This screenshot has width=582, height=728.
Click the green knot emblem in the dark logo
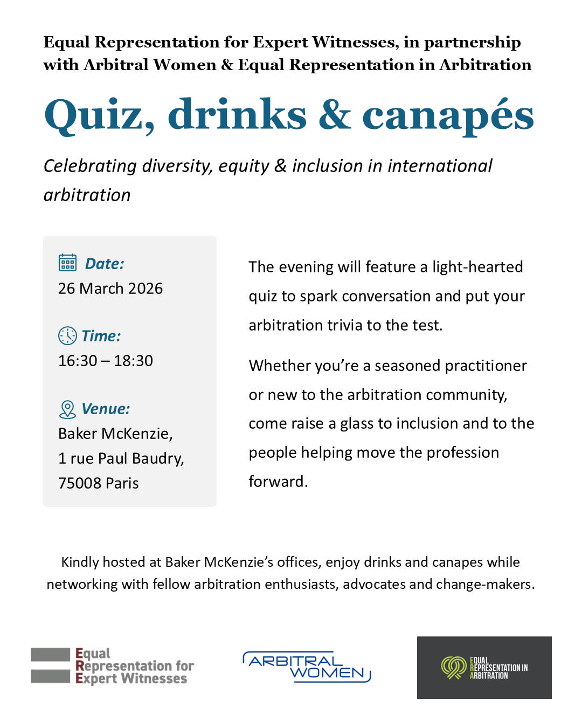click(453, 667)
